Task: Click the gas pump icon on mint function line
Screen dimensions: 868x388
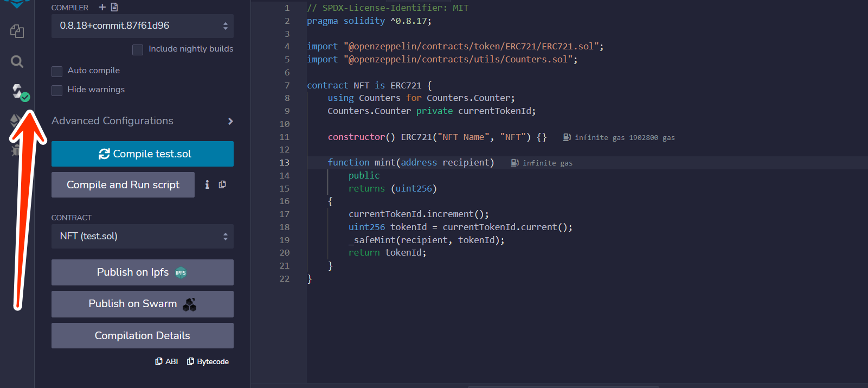Action: point(515,163)
